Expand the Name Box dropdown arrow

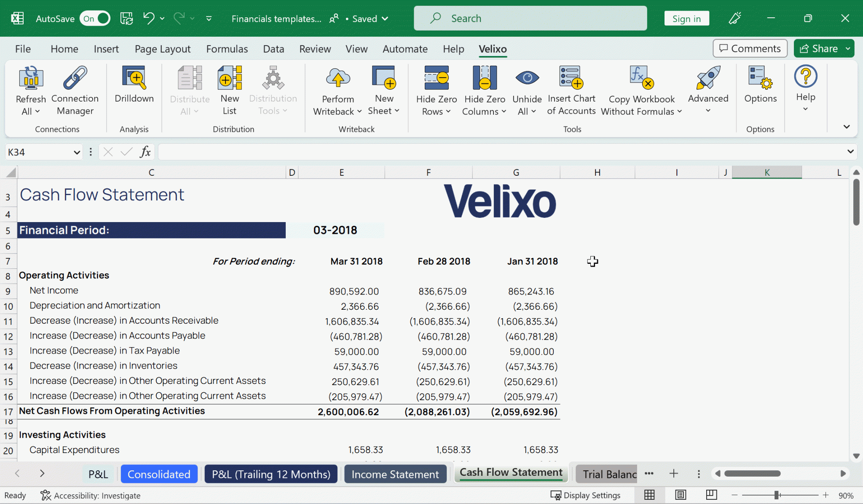pyautogui.click(x=76, y=152)
